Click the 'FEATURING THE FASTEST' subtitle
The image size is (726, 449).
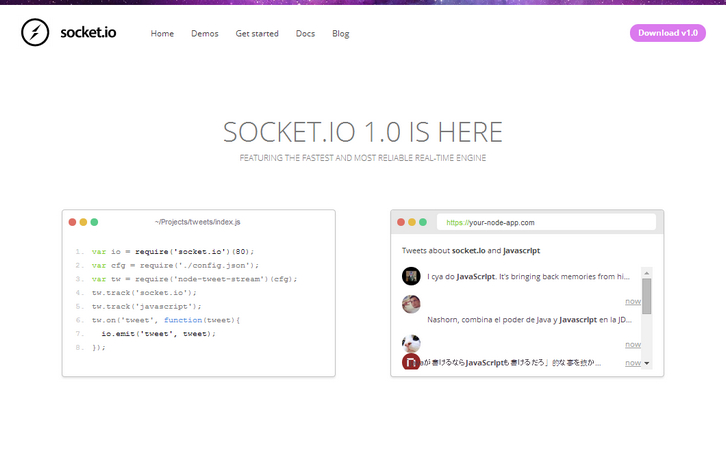tap(363, 158)
